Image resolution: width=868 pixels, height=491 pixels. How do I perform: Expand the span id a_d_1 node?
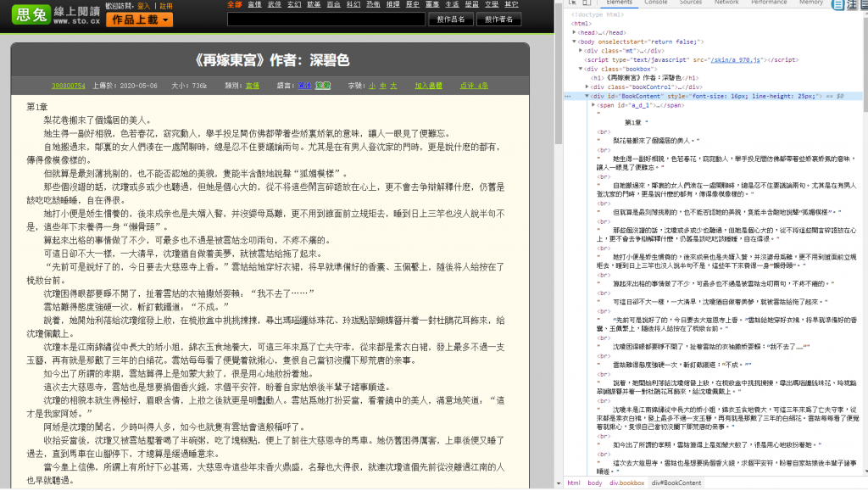[x=593, y=105]
